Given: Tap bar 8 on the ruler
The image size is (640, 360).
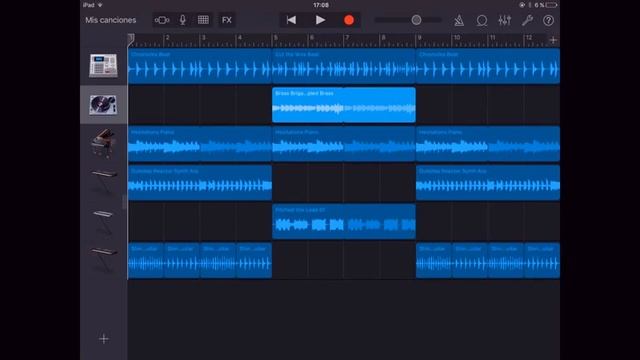Looking at the screenshot, I should click(x=383, y=38).
